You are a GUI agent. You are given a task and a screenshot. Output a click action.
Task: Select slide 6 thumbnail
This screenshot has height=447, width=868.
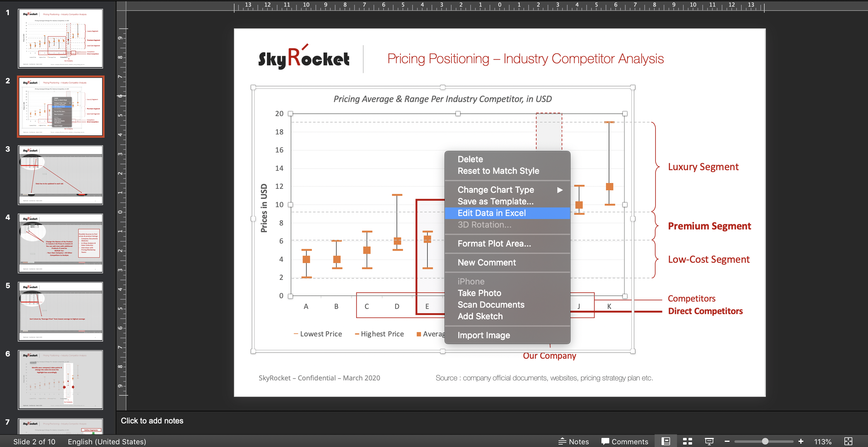coord(61,380)
